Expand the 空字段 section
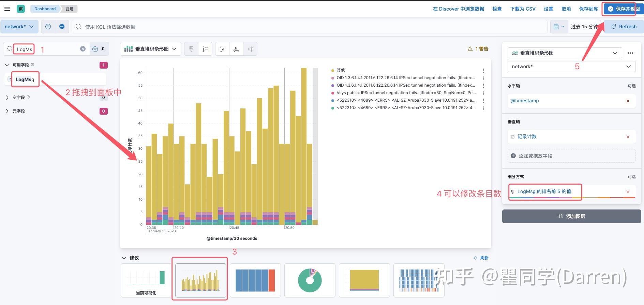 (x=7, y=98)
